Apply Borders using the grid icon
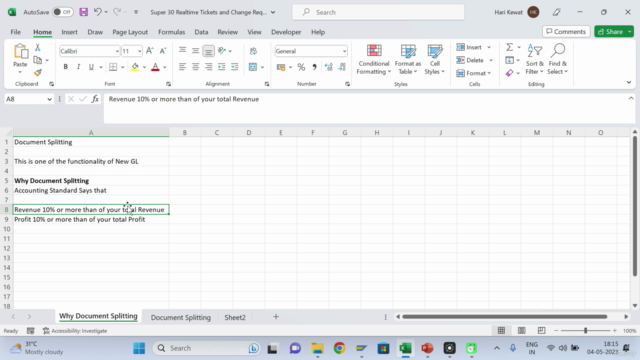The image size is (640, 360). click(x=113, y=67)
